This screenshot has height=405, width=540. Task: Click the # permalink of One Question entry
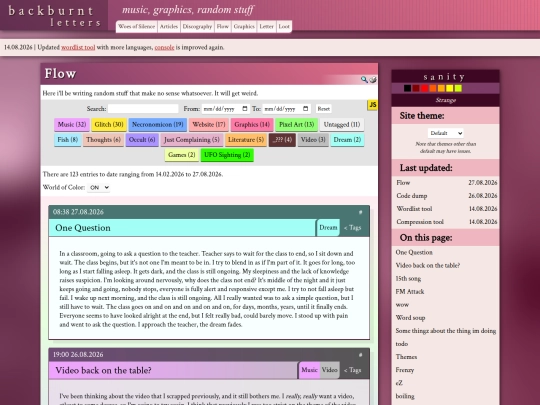click(360, 212)
